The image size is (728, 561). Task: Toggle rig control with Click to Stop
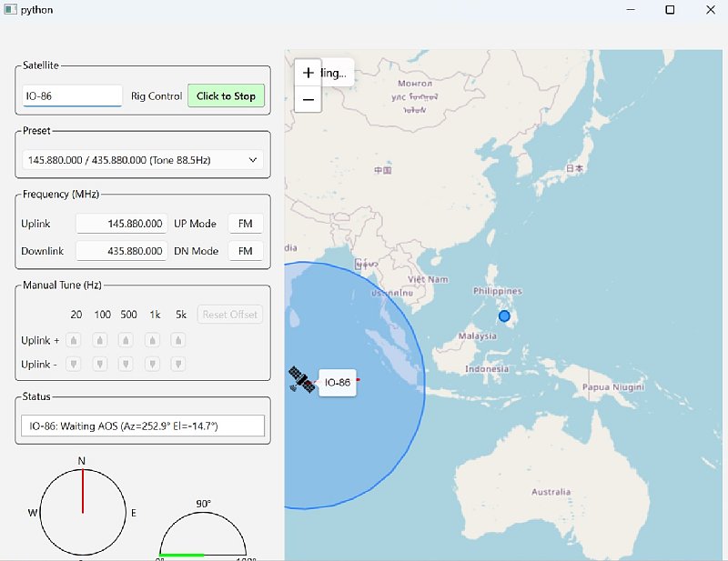[x=226, y=96]
